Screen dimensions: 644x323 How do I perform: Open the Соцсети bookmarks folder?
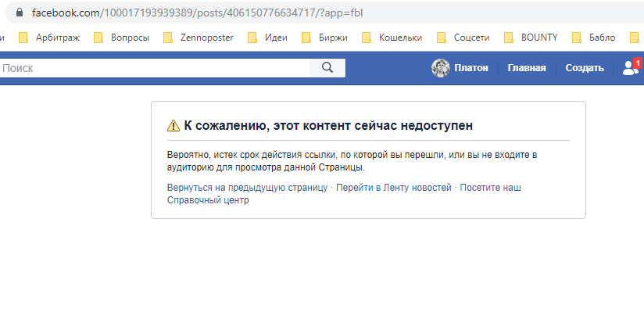click(463, 38)
